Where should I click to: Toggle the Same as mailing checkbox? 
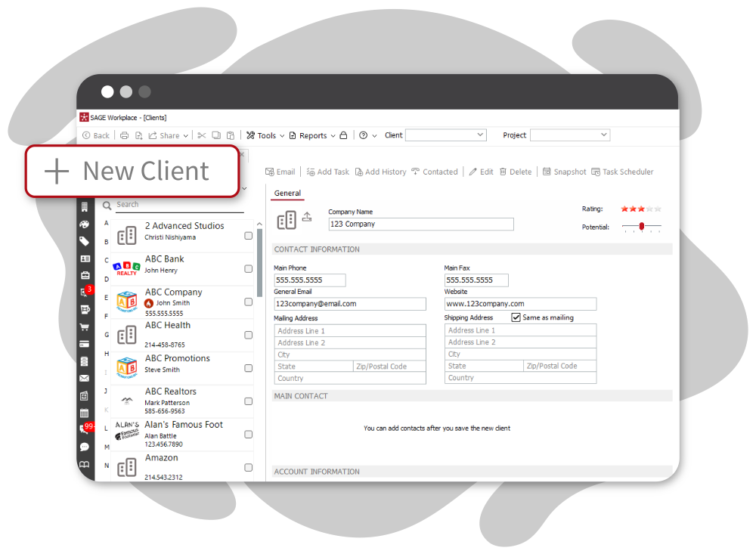point(516,317)
